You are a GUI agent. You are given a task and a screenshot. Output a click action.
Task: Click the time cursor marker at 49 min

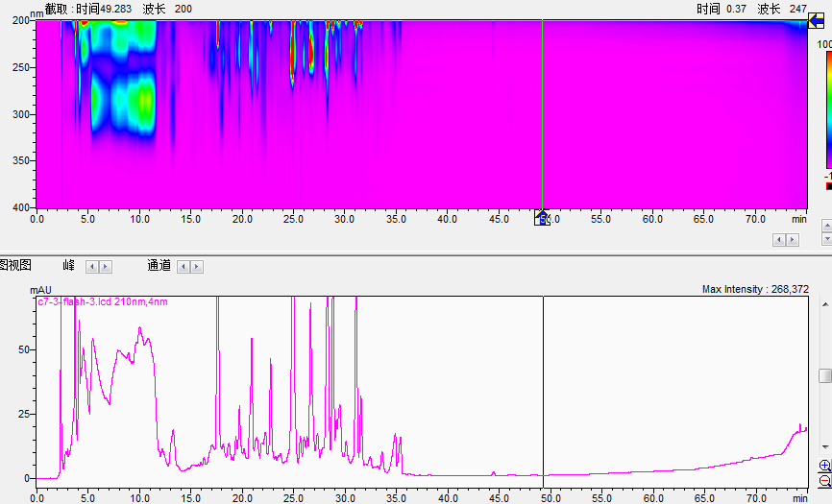pyautogui.click(x=542, y=218)
